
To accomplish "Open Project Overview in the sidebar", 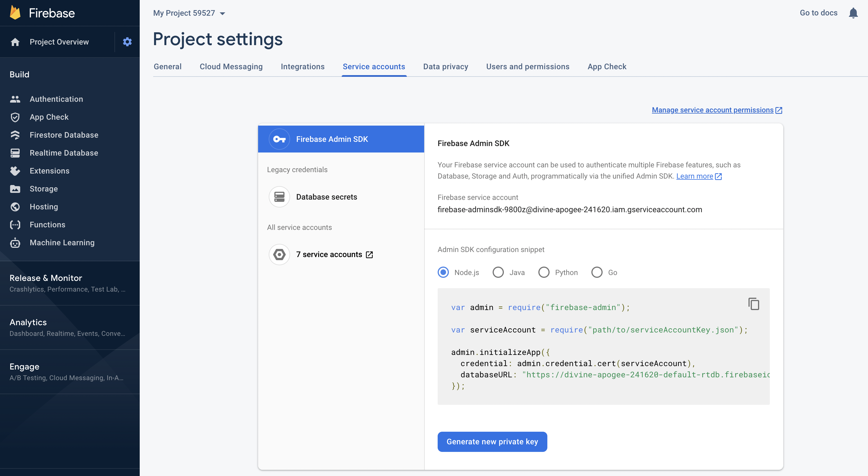I will coord(59,42).
